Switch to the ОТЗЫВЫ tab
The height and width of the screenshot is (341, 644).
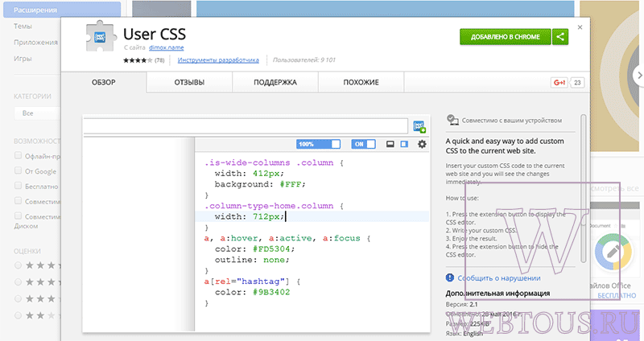pos(189,82)
